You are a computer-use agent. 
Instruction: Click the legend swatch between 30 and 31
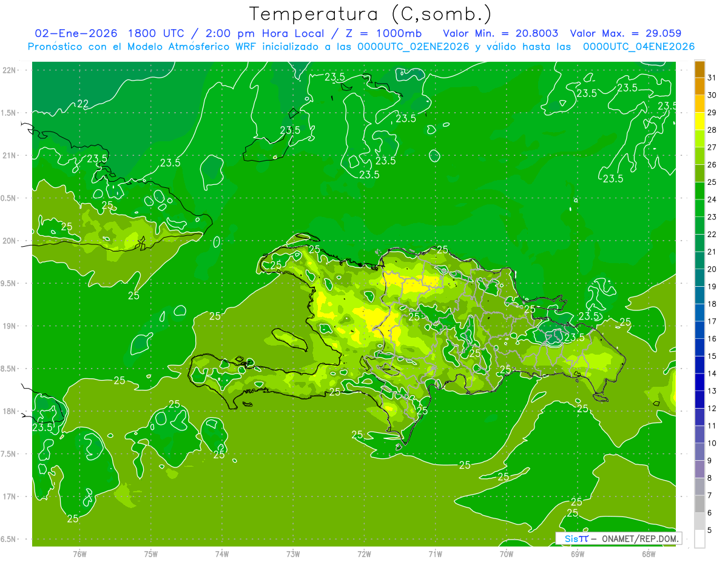pyautogui.click(x=699, y=85)
